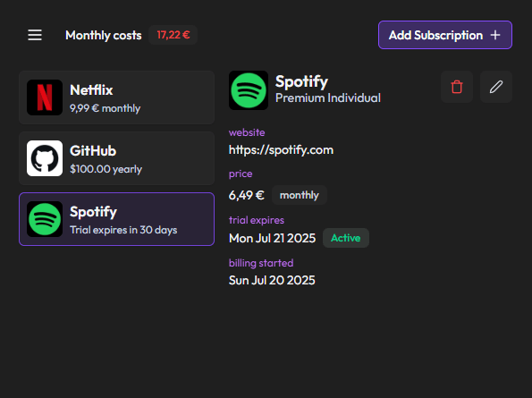
Task: Open the hamburger menu
Action: point(35,35)
